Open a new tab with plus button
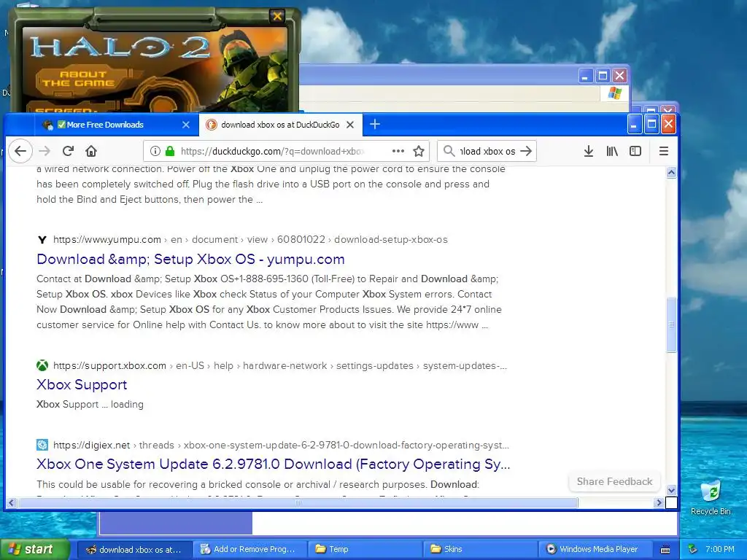Viewport: 747px width, 560px height. [x=375, y=124]
